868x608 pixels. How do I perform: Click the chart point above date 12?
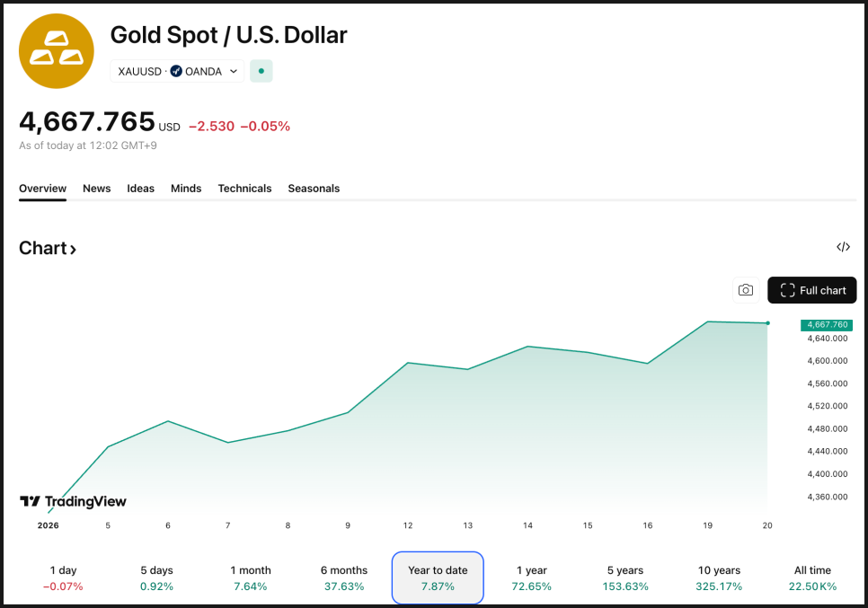pos(408,363)
